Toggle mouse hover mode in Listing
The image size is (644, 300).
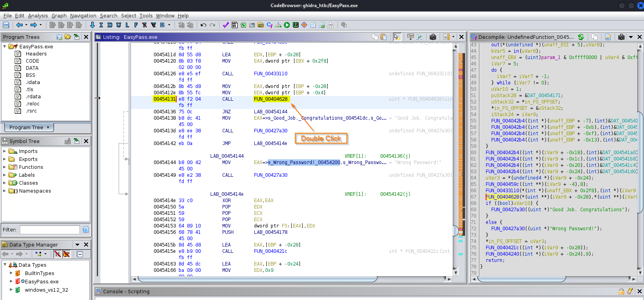[397, 37]
